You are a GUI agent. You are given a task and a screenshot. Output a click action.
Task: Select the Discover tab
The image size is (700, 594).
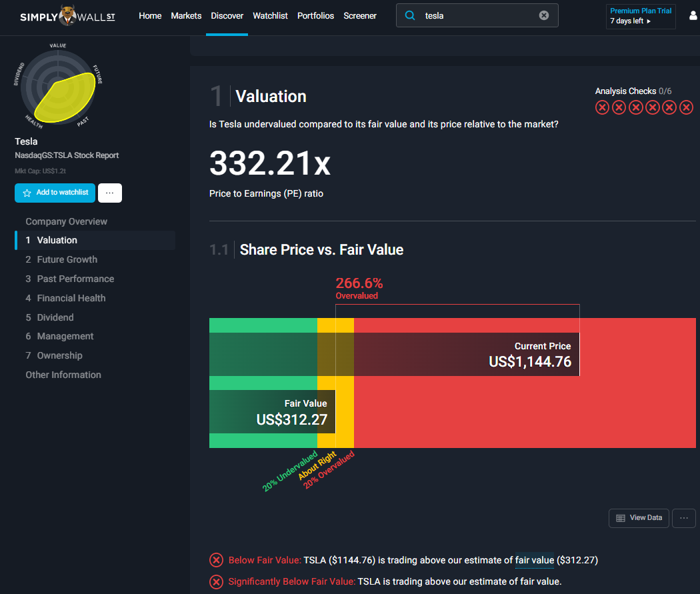[227, 16]
